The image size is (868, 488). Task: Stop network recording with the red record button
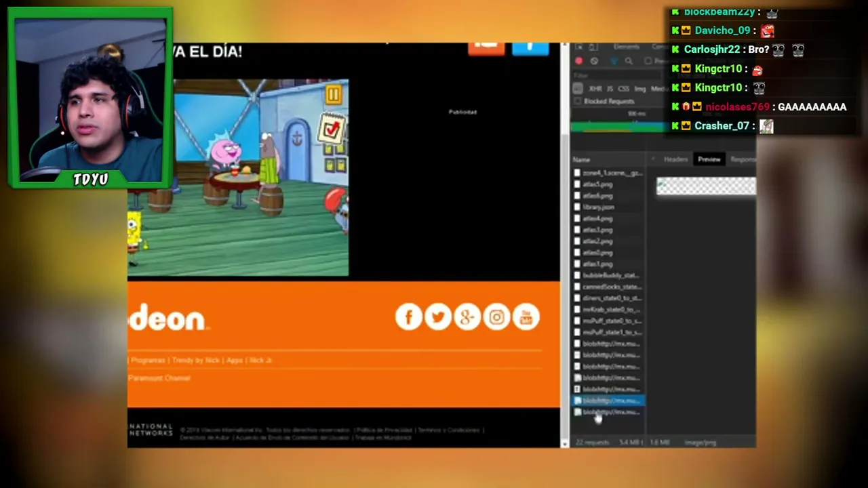coord(578,61)
